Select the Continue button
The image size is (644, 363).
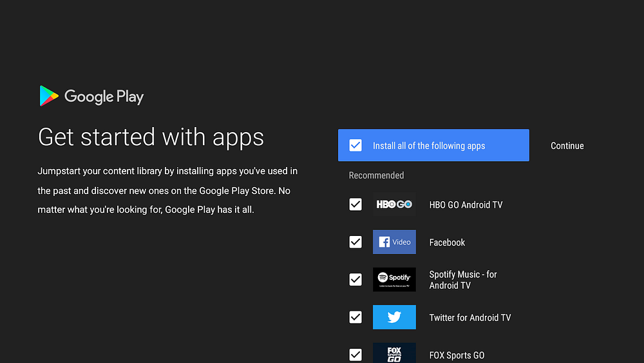tap(567, 146)
